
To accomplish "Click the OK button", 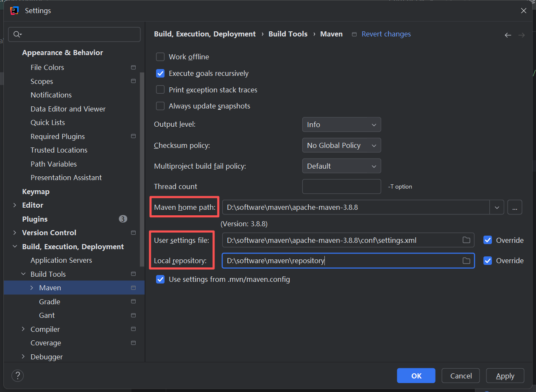I will [416, 376].
